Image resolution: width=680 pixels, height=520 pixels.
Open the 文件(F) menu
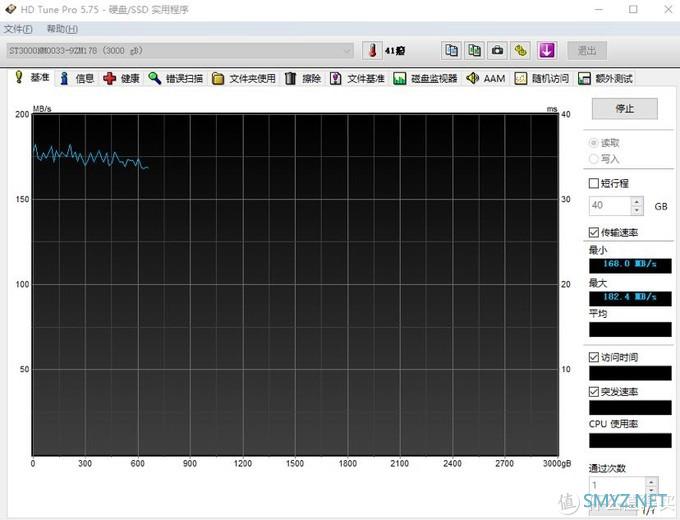tap(18, 29)
